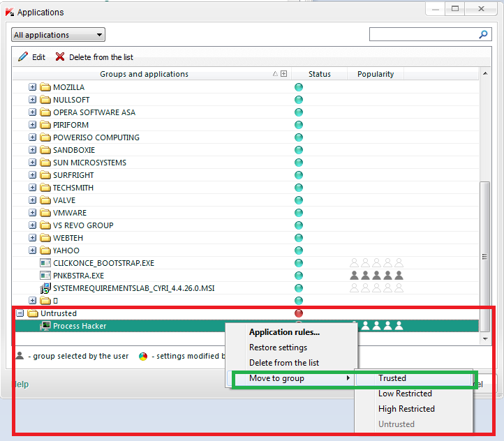Expand the MOZILLA group

click(x=33, y=87)
